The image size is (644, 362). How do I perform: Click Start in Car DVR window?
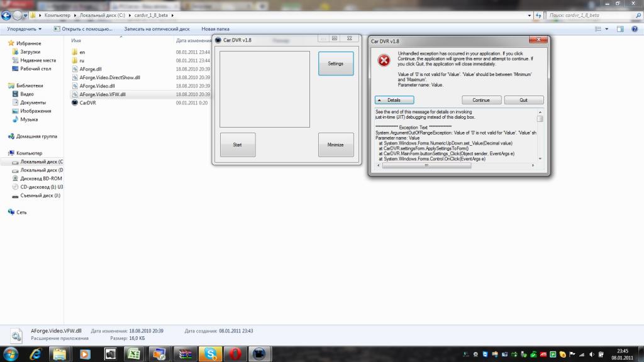click(237, 145)
